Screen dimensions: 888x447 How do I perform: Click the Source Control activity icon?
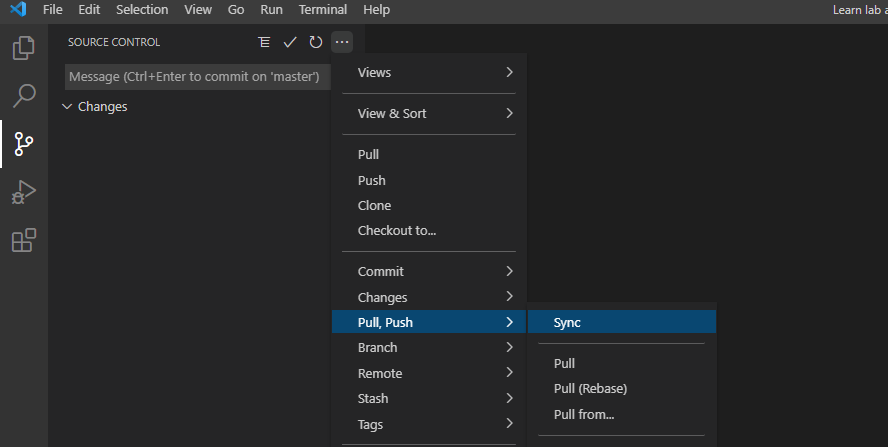pos(23,145)
